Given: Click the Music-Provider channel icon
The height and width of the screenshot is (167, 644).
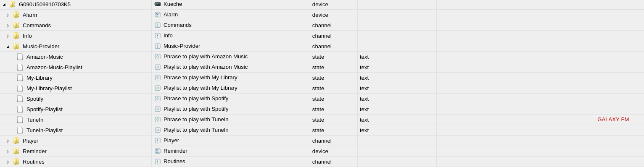Looking at the screenshot, I should click(158, 46).
